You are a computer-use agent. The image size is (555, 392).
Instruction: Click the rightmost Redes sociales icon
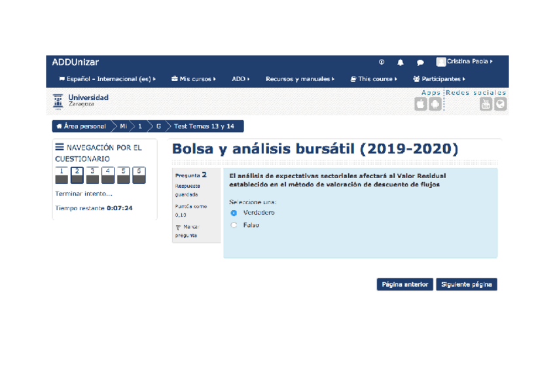(500, 104)
